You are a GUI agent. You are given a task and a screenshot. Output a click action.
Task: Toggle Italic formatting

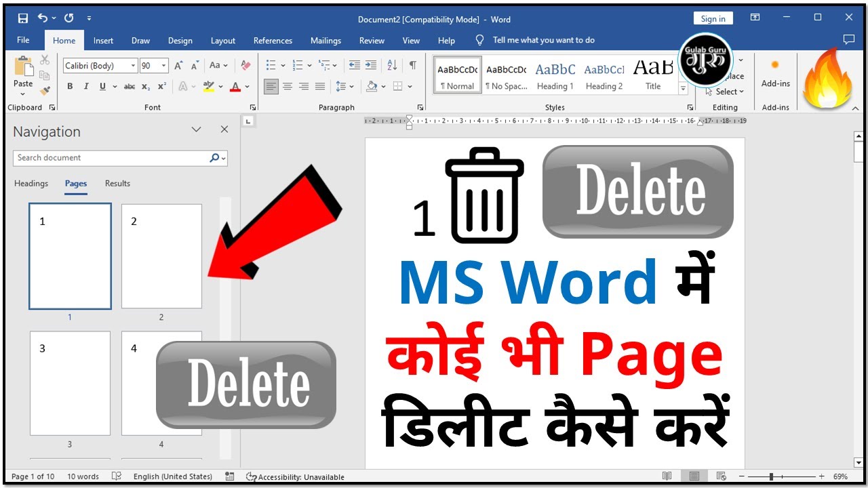(x=86, y=86)
